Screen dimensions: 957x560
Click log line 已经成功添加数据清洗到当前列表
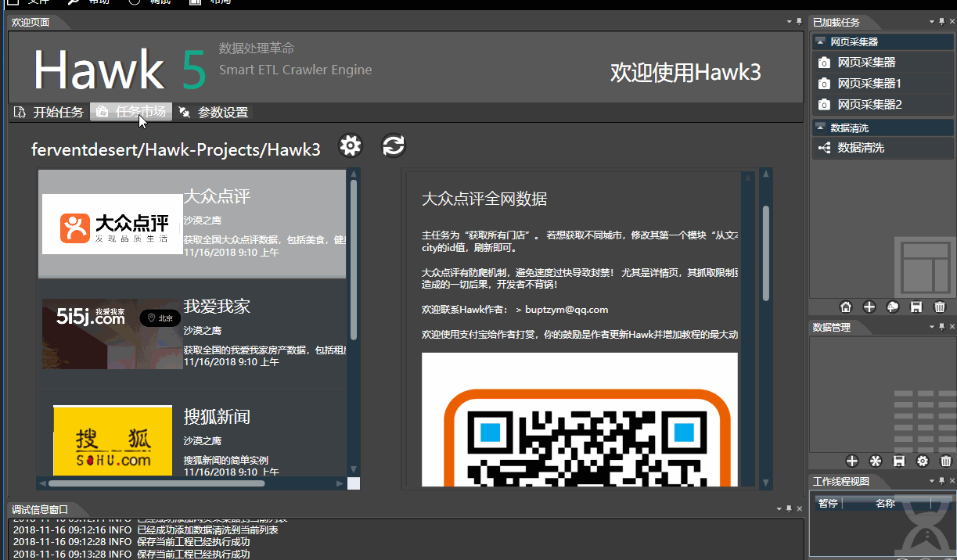pyautogui.click(x=146, y=529)
